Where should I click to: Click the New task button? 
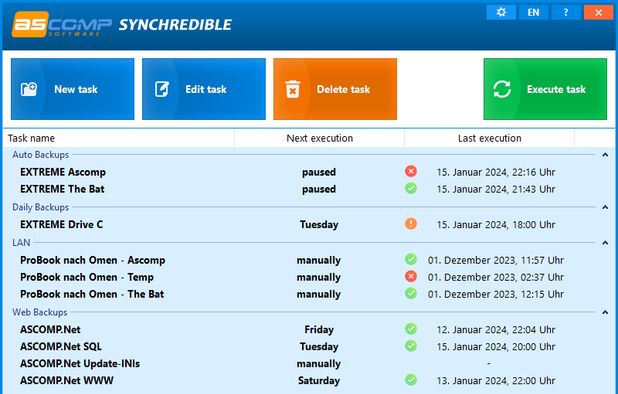tap(73, 89)
